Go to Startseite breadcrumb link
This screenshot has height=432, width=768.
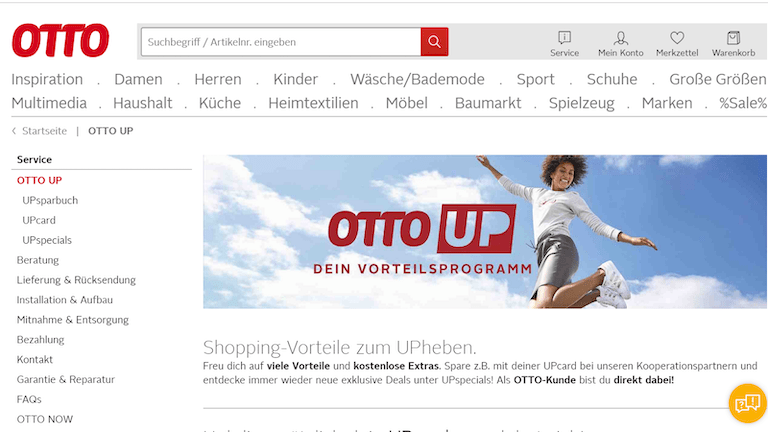44,131
